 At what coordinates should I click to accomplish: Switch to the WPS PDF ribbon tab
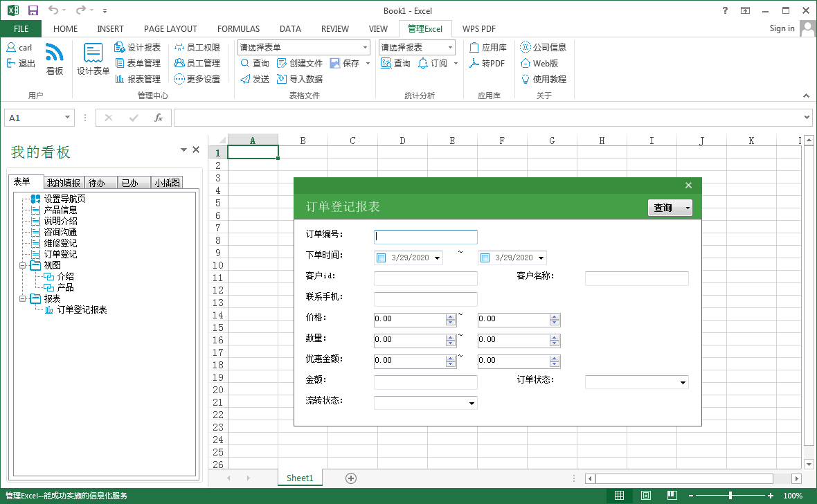tap(478, 28)
